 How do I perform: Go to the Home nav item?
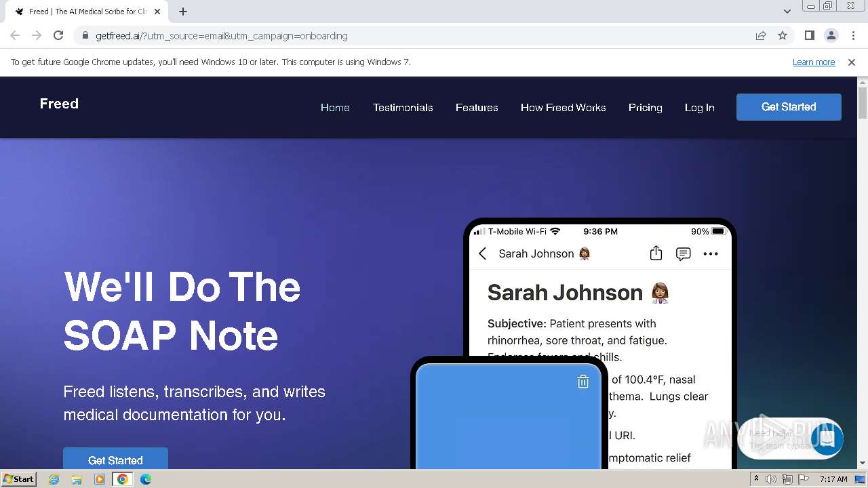point(335,108)
